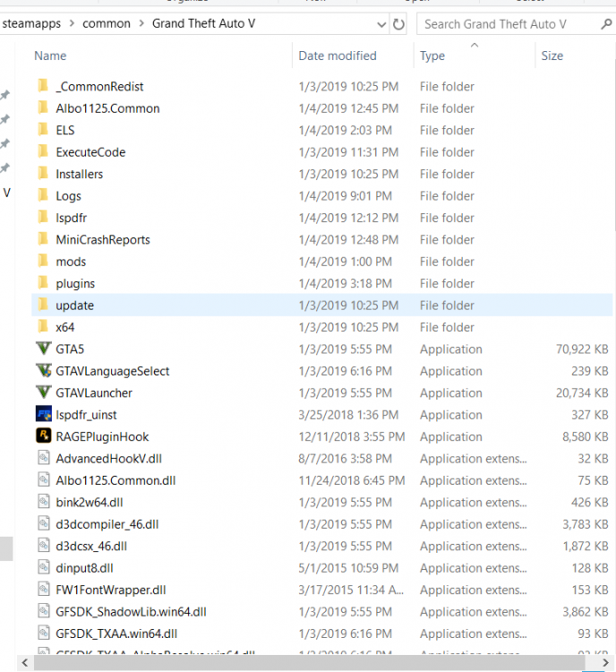Viewport: 616px width, 672px height.
Task: Click the 5/1/2015 10:59 PM date
Action: (x=348, y=568)
